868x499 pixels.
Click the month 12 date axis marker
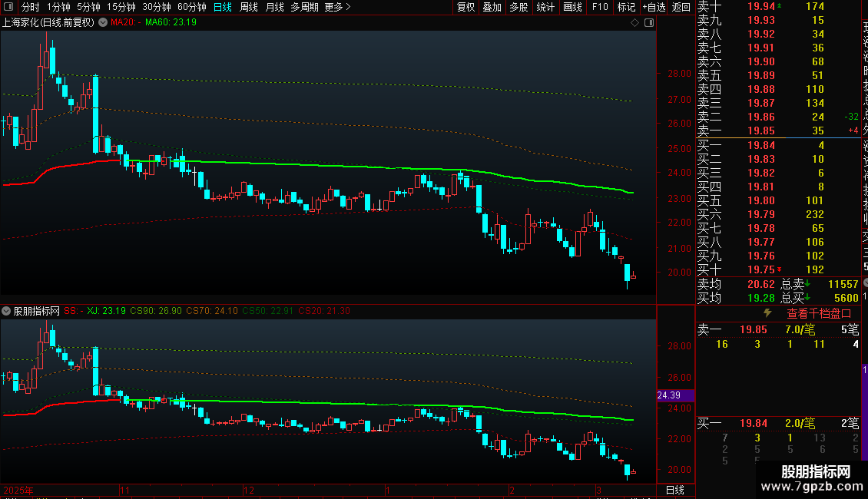249,490
